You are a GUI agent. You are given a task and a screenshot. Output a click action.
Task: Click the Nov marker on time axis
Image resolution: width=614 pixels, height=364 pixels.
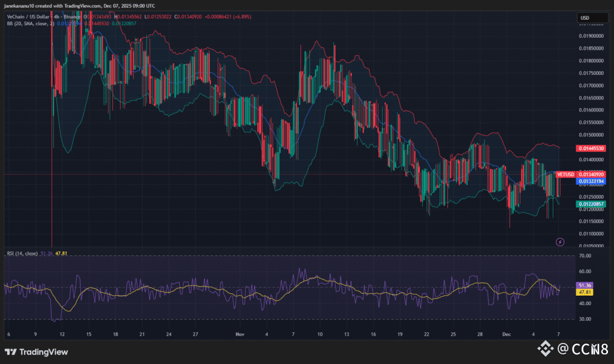pos(240,333)
